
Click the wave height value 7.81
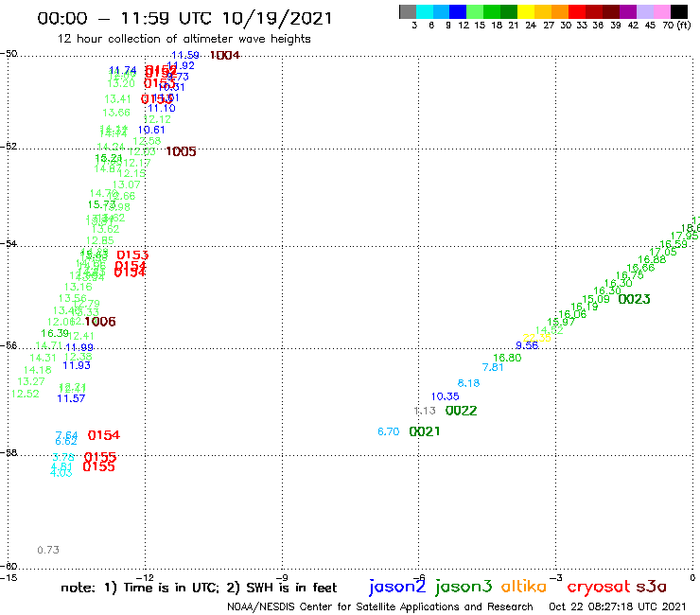(493, 367)
